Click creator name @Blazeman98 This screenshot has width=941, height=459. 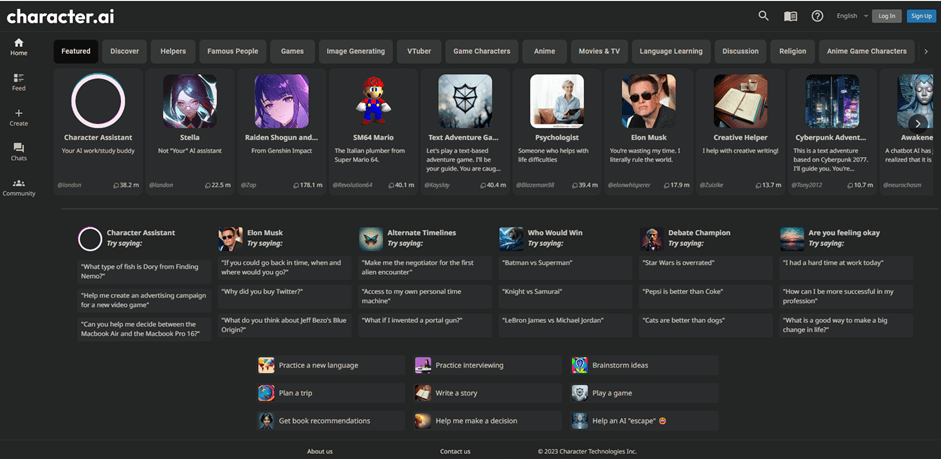point(534,185)
